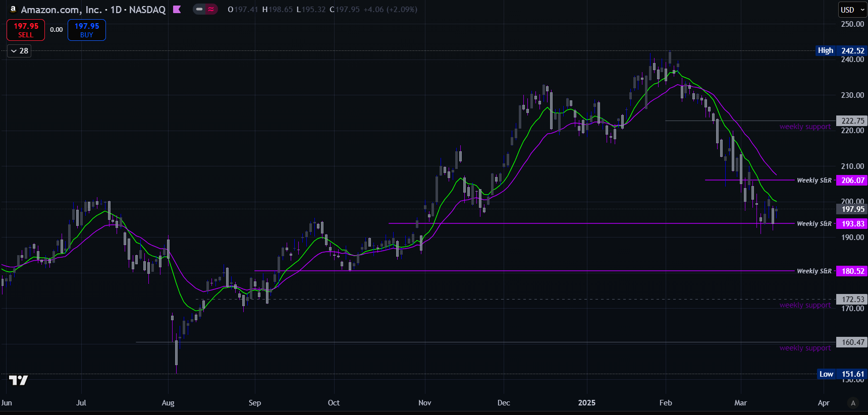Click the 2025 label on time axis
This screenshot has height=415, width=868.
point(587,403)
